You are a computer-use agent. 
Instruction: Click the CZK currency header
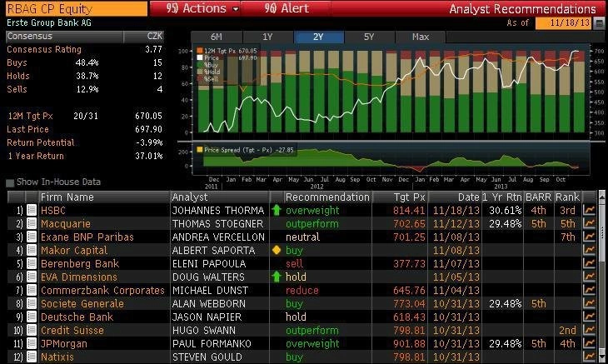point(144,37)
